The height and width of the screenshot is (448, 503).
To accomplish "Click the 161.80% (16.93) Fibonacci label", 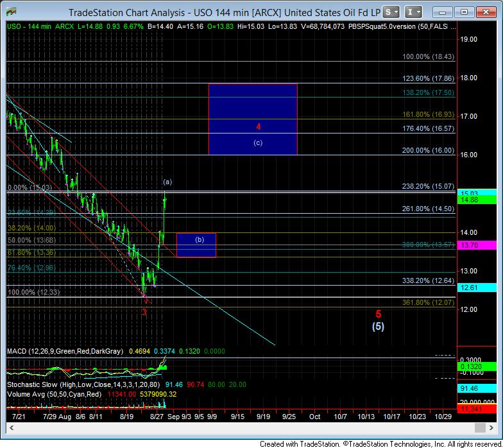I will click(429, 114).
